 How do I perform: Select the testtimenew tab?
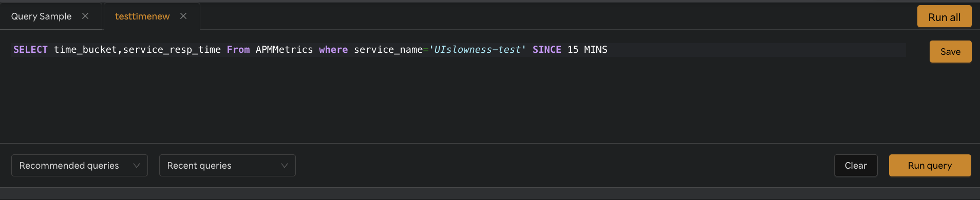(x=142, y=16)
